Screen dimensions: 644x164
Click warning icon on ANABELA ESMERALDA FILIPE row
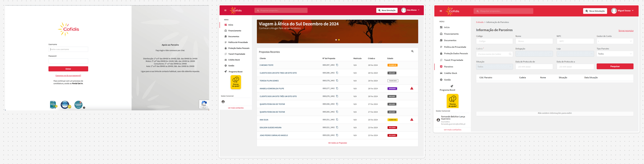412,88
